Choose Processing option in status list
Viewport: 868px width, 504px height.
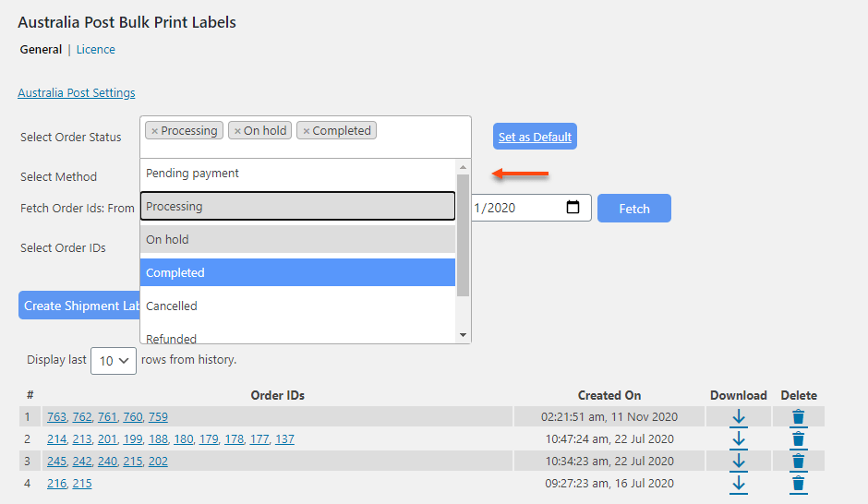298,207
